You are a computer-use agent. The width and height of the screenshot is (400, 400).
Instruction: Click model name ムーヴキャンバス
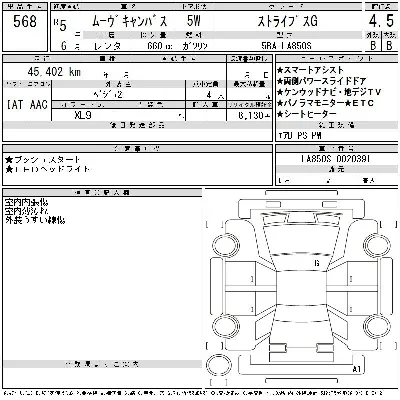(x=130, y=22)
